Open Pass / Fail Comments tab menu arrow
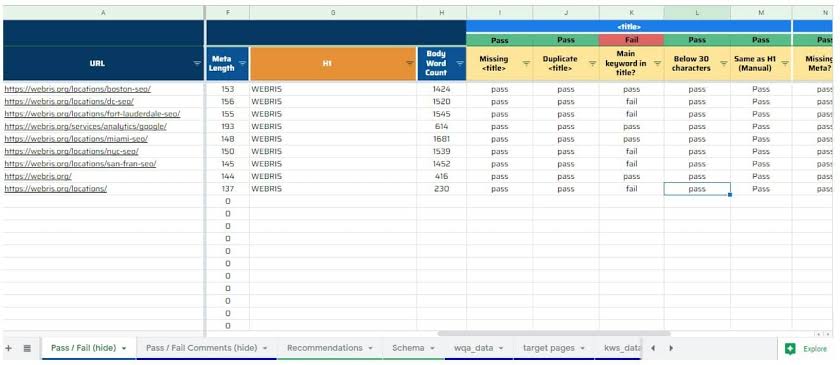 (265, 348)
